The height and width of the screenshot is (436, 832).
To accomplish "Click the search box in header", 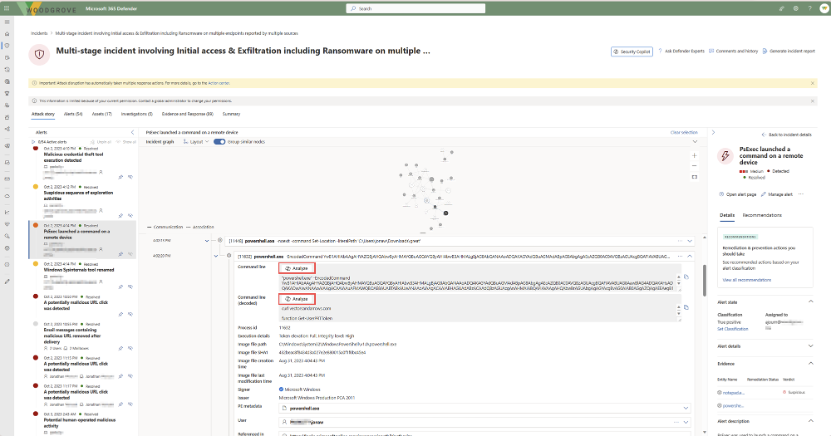I will pos(415,8).
